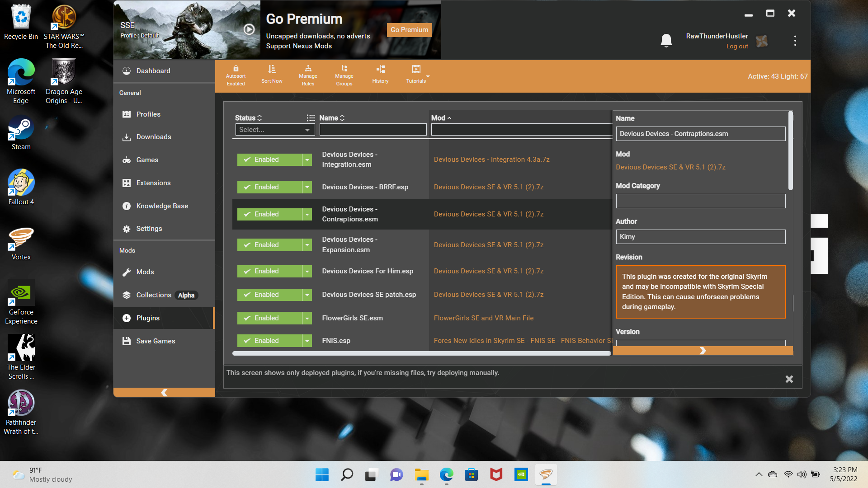Screen dimensions: 868x488
Task: Sort plugin list by Mod column
Action: pyautogui.click(x=441, y=118)
